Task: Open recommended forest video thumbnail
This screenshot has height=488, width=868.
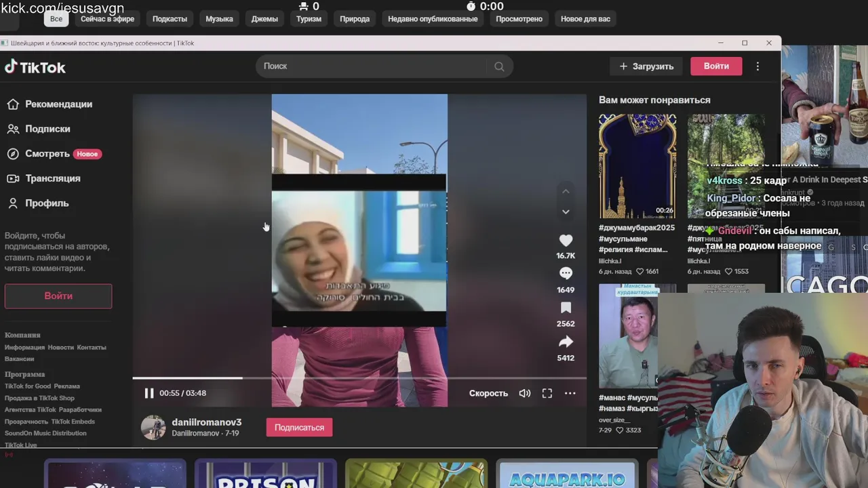Action: [726, 166]
